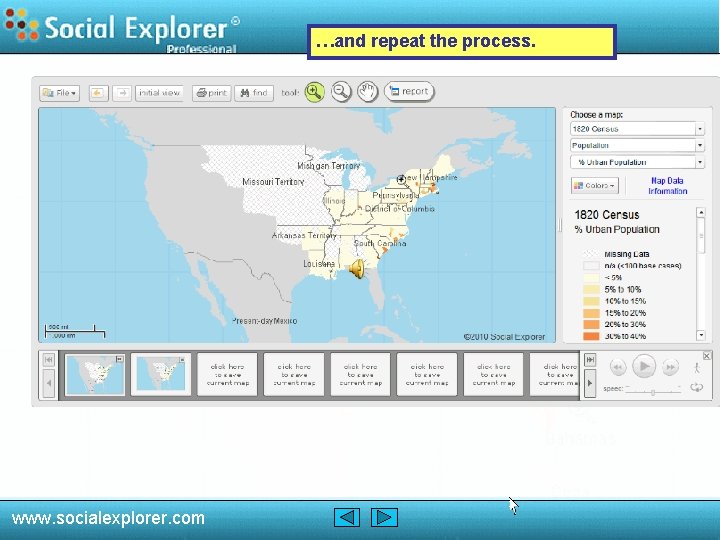Open the File menu
This screenshot has width=720, height=540.
[59, 93]
